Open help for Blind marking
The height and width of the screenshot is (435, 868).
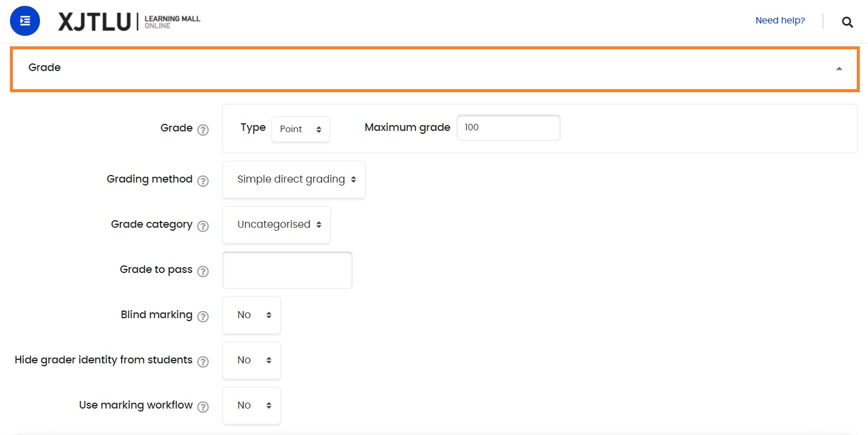(x=203, y=317)
